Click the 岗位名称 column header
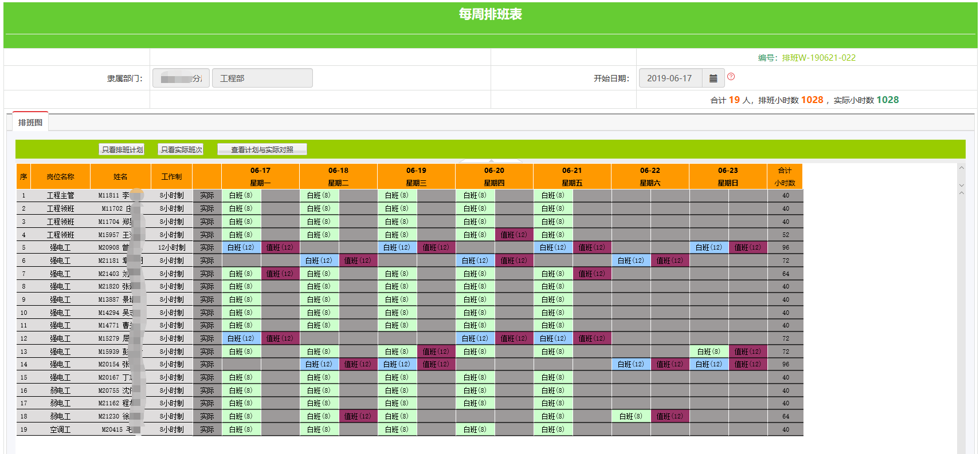Viewport: 980px width, 454px height. (x=60, y=176)
